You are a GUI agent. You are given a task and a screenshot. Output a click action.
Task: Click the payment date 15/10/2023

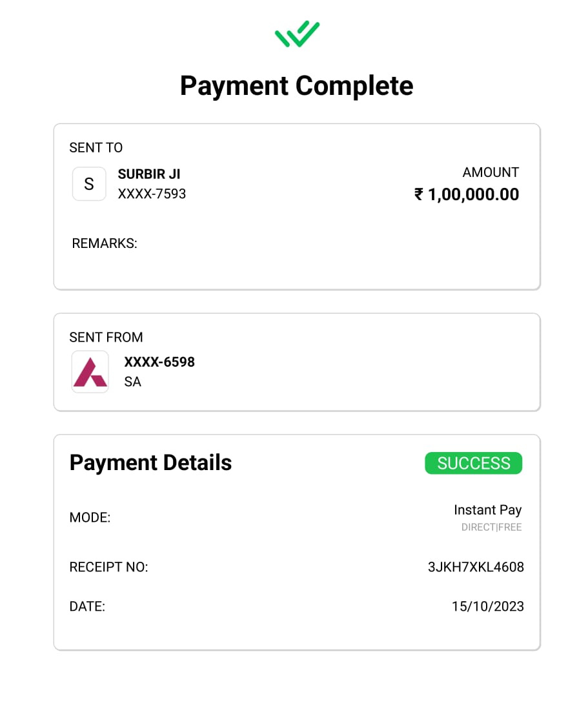(487, 607)
